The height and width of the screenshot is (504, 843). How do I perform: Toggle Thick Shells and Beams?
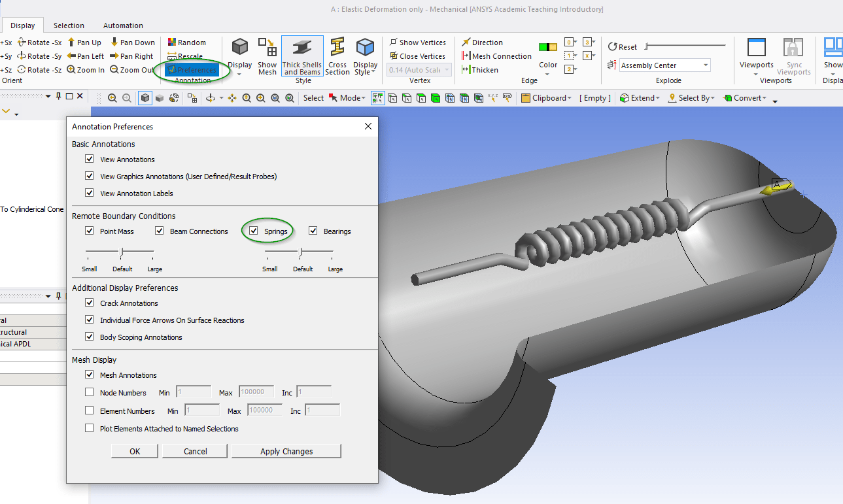(x=302, y=57)
